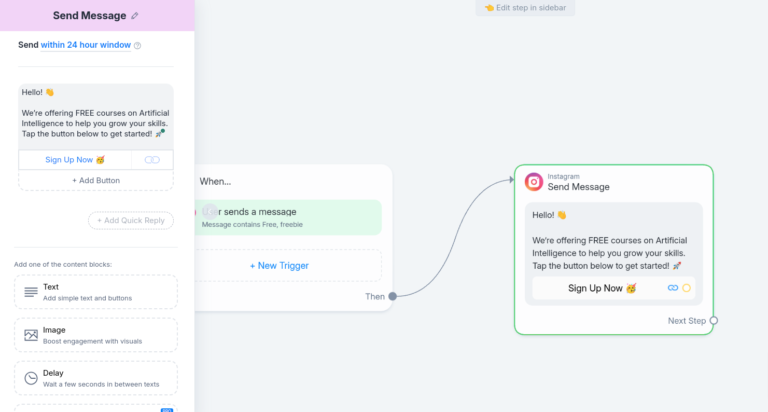768x412 pixels.
Task: Select the Sign Up Now button in sidebar
Action: 75,160
